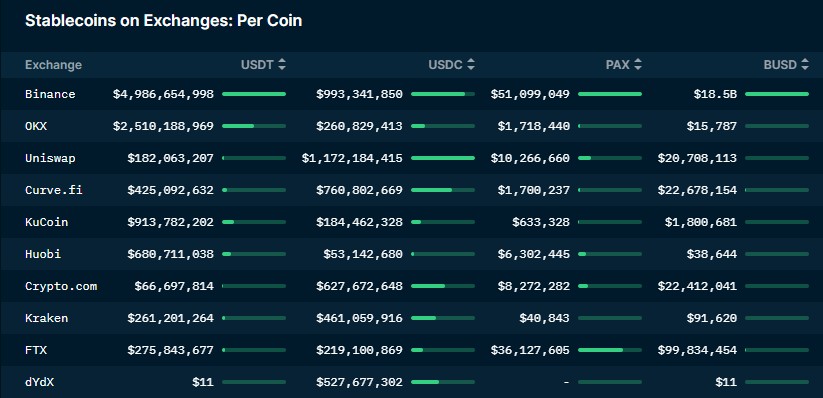Select the Binance exchange row
823x398 pixels.
tap(412, 94)
